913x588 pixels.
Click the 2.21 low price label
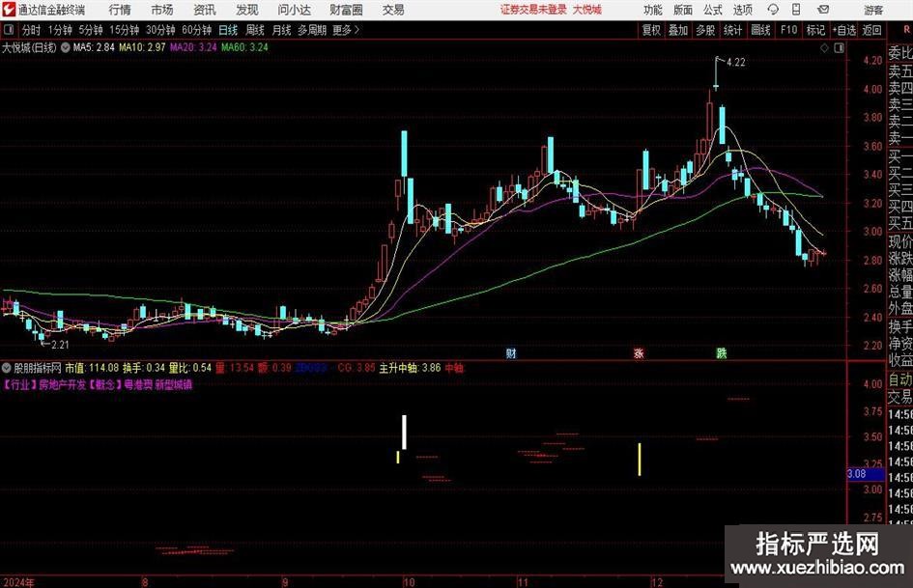tap(60, 345)
